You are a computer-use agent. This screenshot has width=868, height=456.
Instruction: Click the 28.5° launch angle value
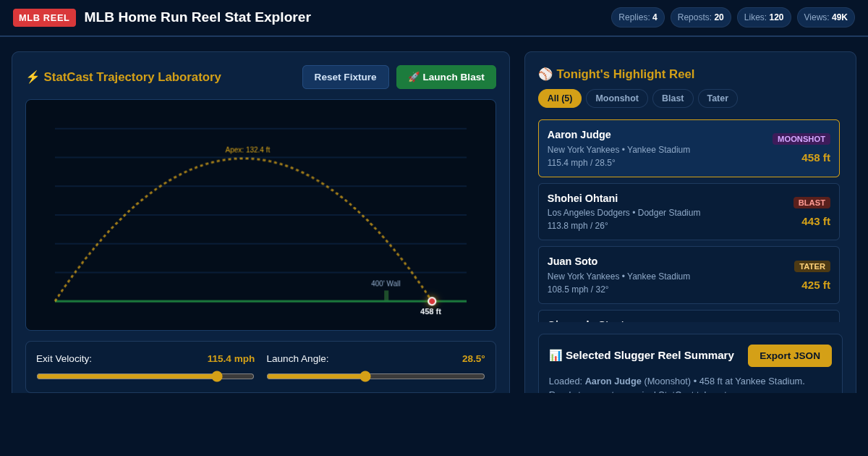click(474, 358)
